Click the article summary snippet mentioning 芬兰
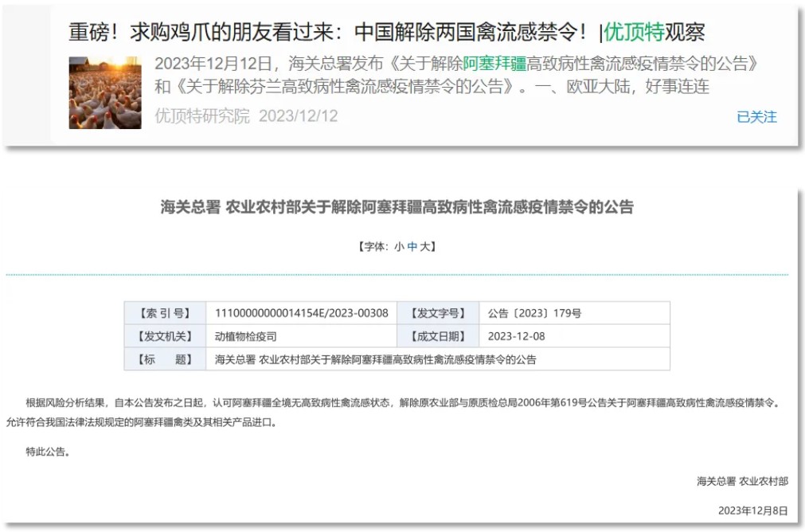Viewport: 805px width, 532px height. pyautogui.click(x=457, y=75)
